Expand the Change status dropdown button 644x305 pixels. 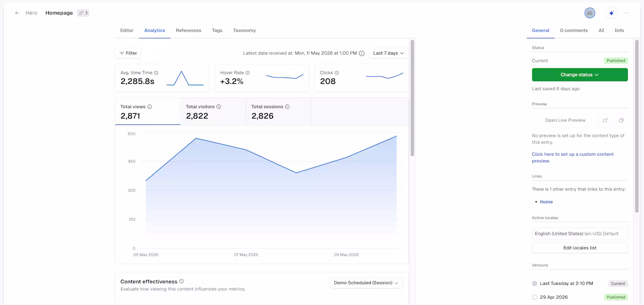[580, 75]
